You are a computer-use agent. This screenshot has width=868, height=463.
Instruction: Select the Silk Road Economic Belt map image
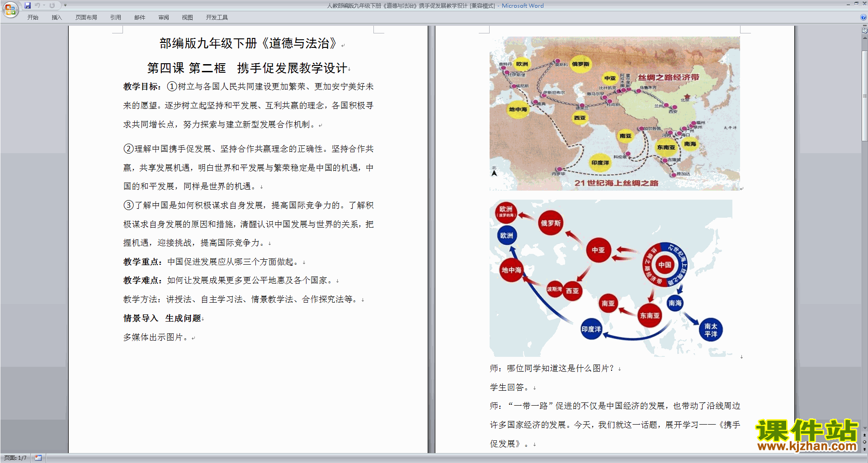(x=615, y=113)
